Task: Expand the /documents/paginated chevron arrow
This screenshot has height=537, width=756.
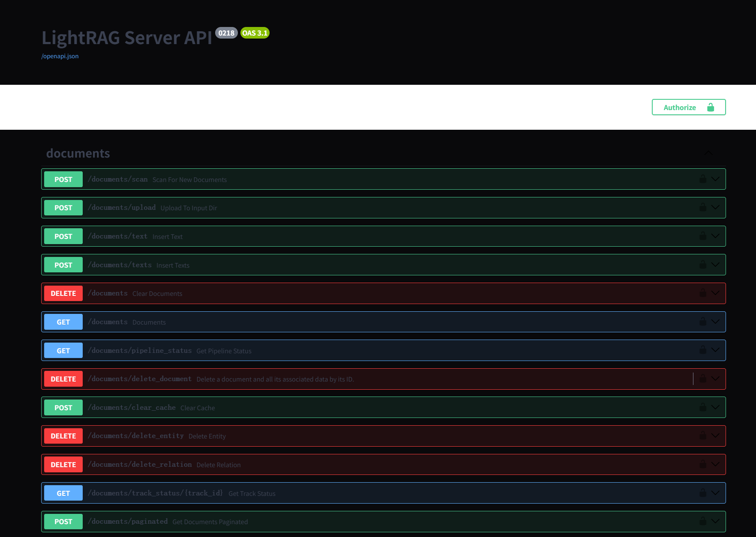Action: (715, 521)
